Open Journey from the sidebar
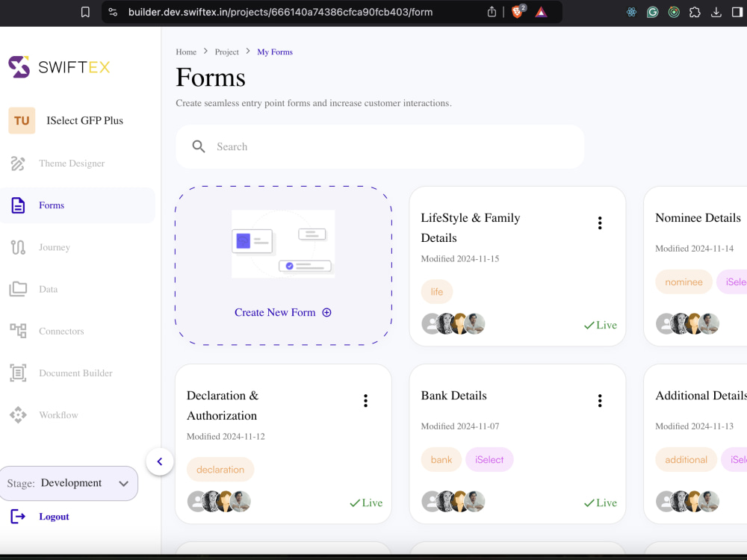 [55, 247]
